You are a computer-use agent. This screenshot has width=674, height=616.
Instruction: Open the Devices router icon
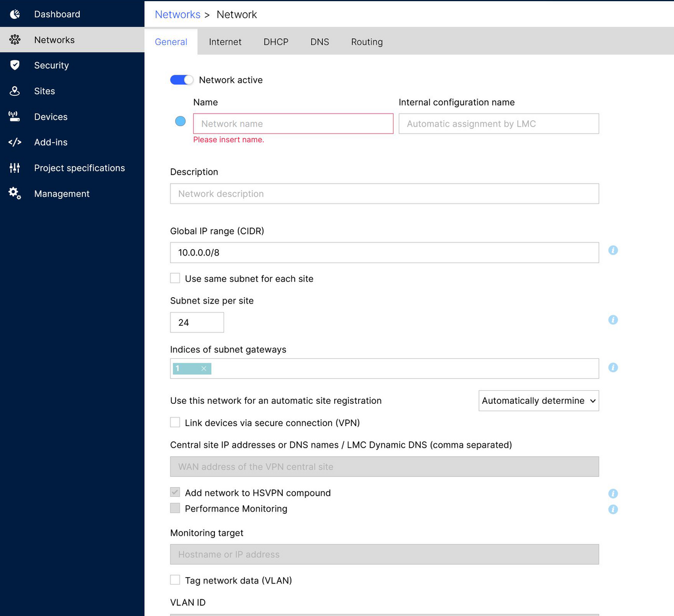coord(15,116)
